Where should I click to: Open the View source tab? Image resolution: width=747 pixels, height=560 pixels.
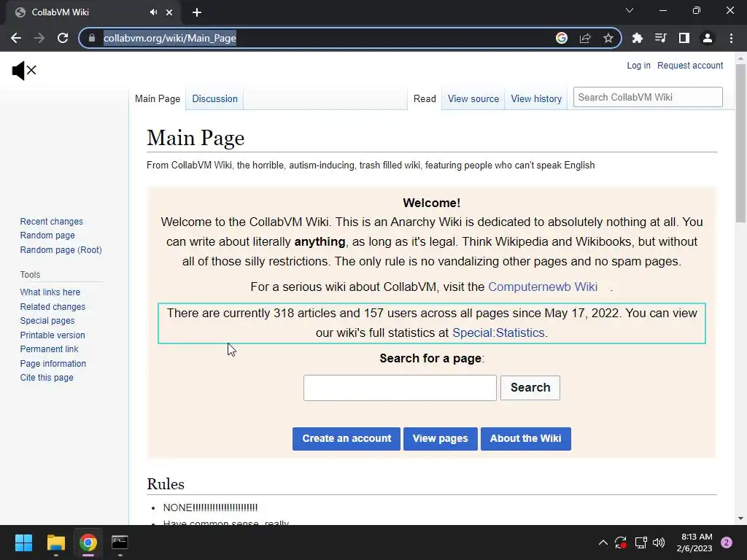(x=473, y=98)
